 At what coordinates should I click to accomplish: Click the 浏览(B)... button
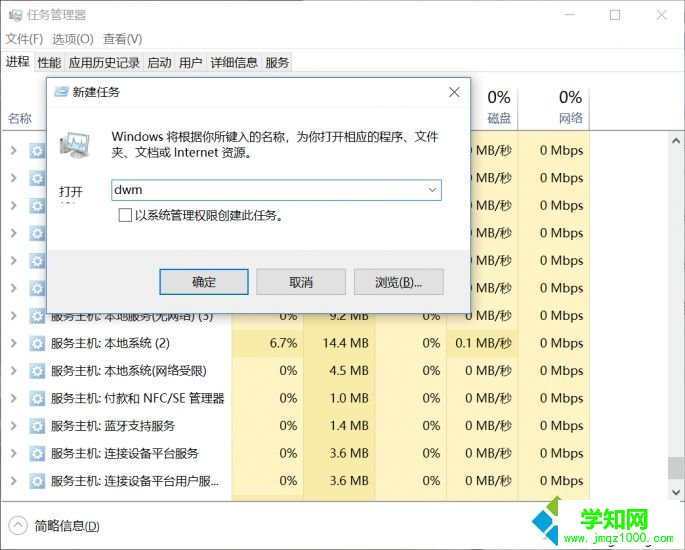398,282
